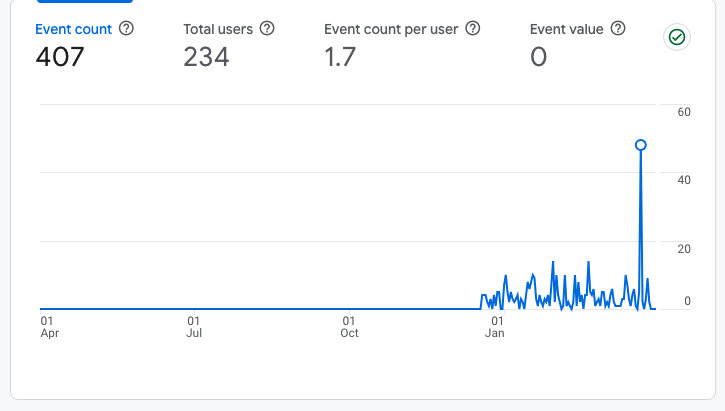Click the green data quality checkmark icon

coord(677,37)
